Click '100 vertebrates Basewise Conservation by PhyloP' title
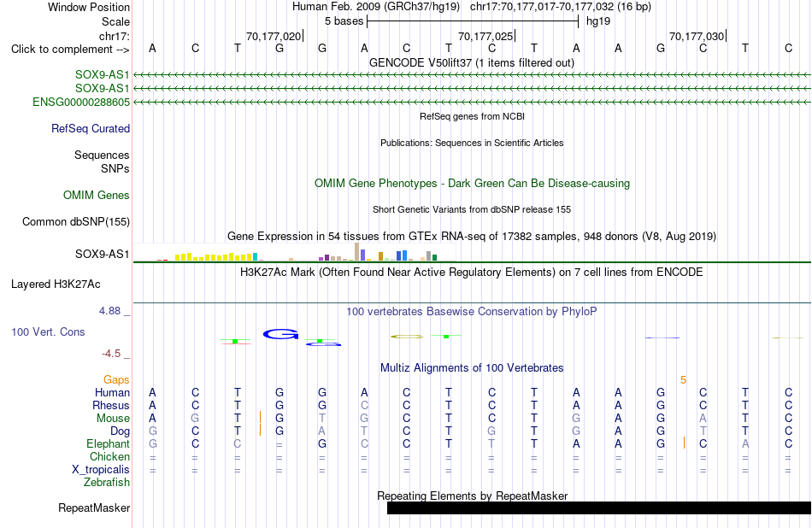This screenshot has width=812, height=528. click(x=472, y=312)
